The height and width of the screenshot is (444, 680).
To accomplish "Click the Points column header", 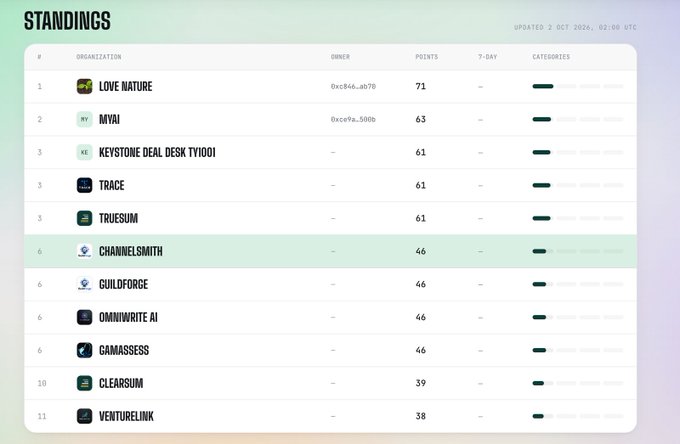I will point(427,57).
